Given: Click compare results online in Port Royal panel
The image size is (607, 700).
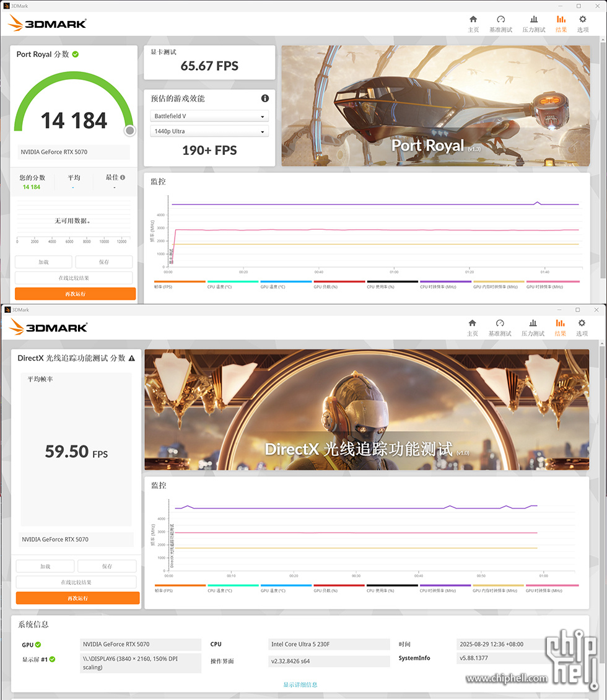Looking at the screenshot, I should click(74, 278).
